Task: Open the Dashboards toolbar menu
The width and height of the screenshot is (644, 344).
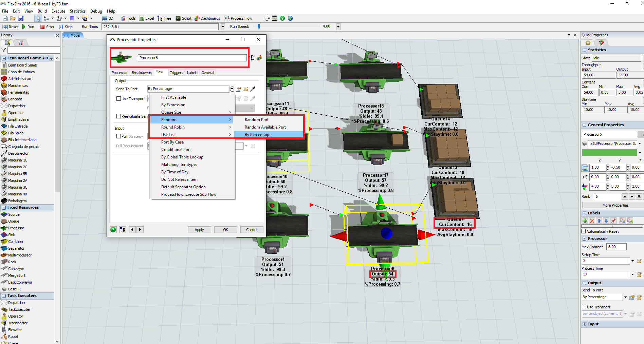Action: (207, 18)
